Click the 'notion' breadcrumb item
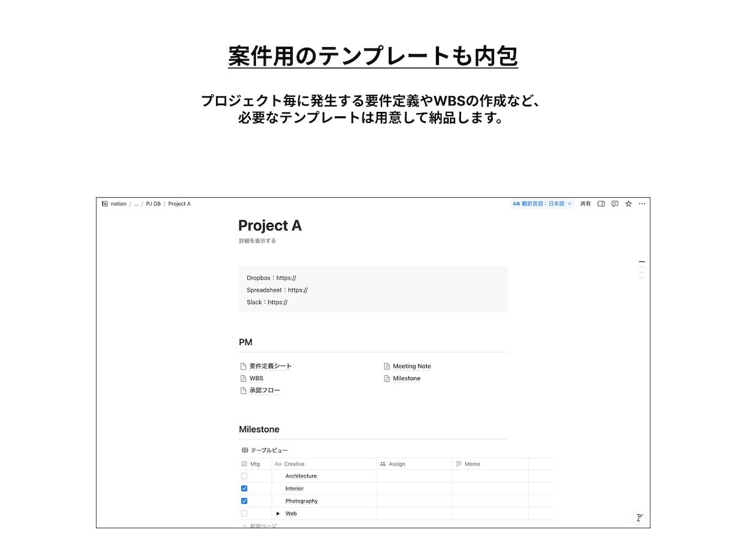 pos(119,204)
